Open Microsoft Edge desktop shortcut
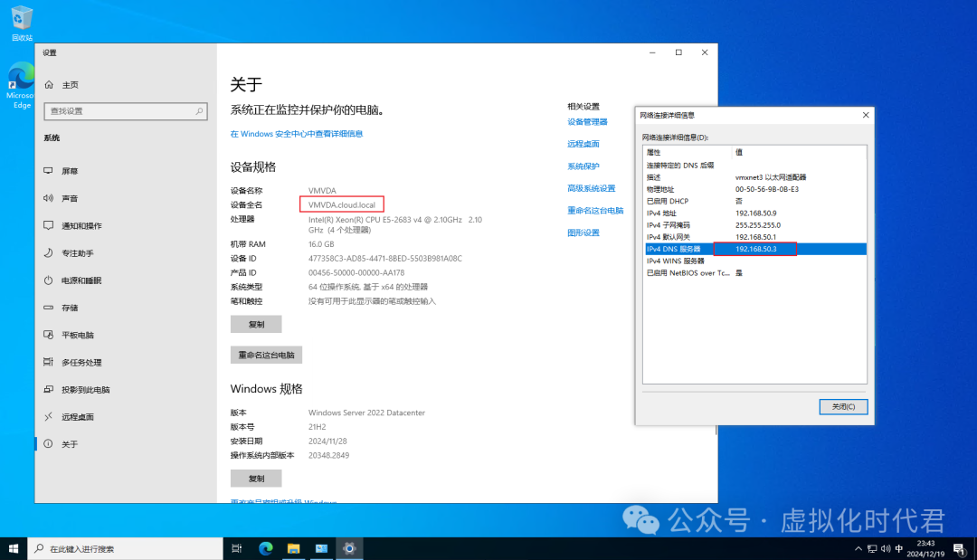The width and height of the screenshot is (977, 560). coord(21,85)
